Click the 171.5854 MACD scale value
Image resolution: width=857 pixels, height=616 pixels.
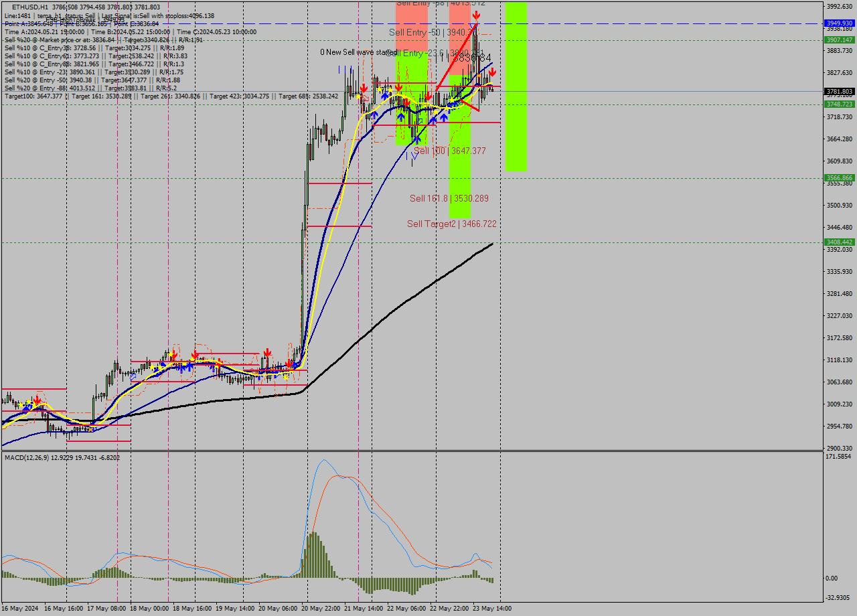[x=839, y=457]
